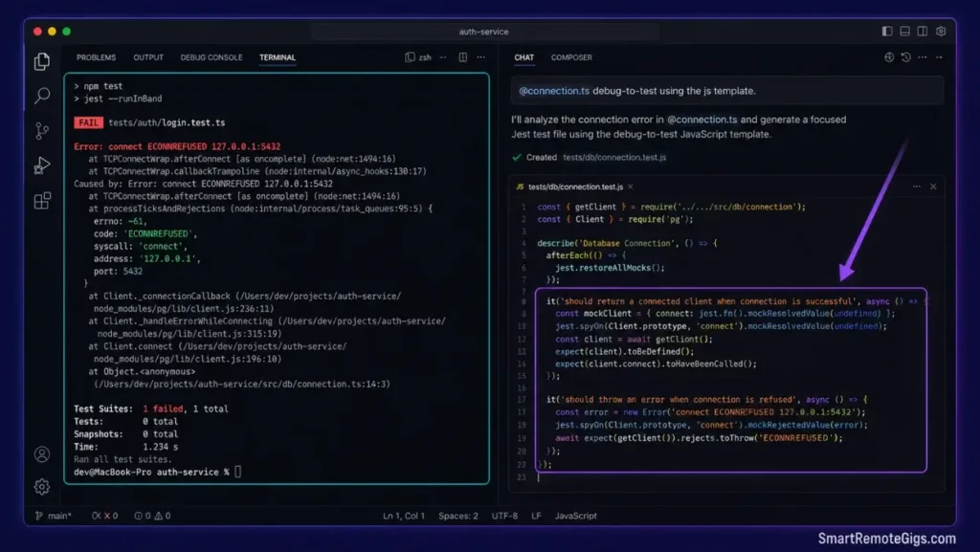Show the chat history clock icon
The image size is (980, 552).
(x=905, y=56)
